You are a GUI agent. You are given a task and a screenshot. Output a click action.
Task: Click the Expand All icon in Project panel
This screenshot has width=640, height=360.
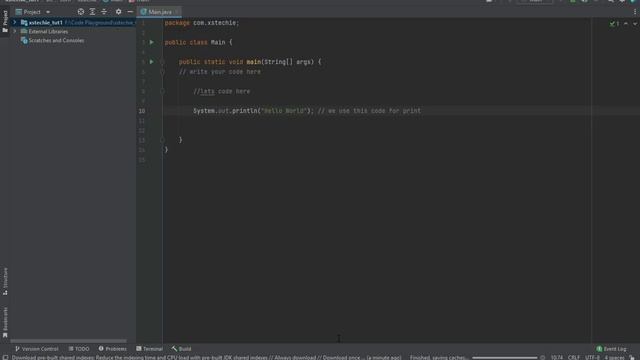tap(93, 12)
